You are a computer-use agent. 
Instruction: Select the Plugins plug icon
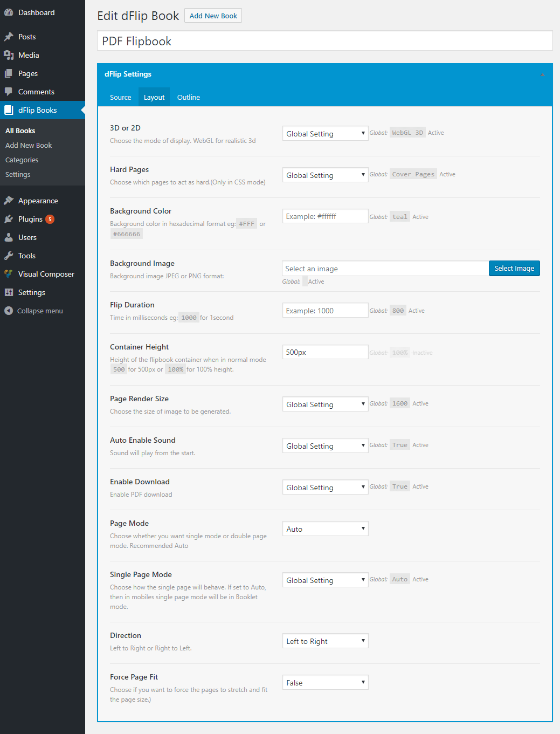[x=9, y=219]
